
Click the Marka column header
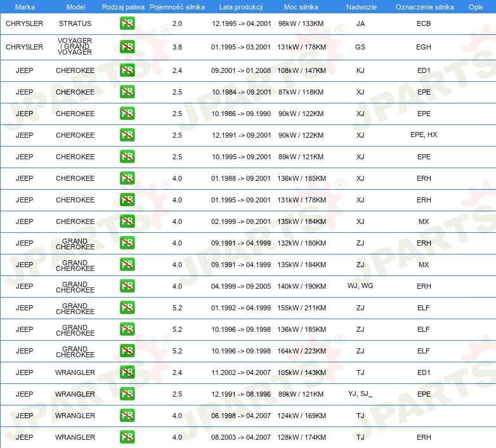point(25,7)
